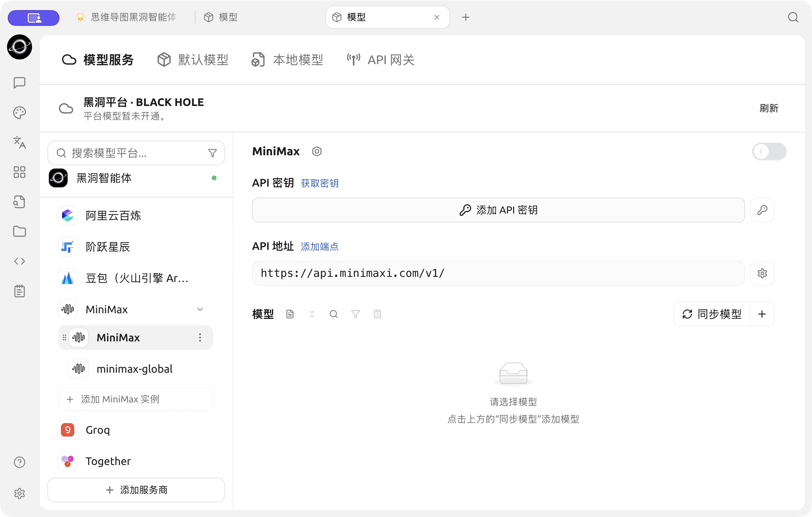The image size is (812, 517).
Task: Click the API address URL input field
Action: click(499, 273)
